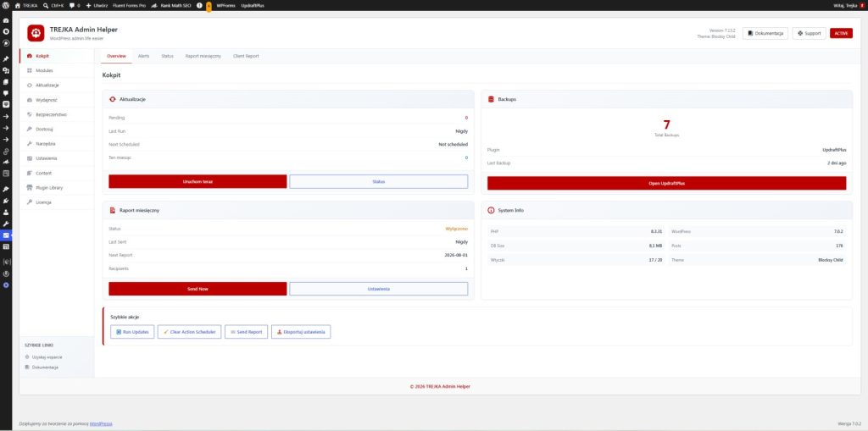Viewport: 868px width, 431px height.
Task: Open Rank Math SEO in admin bar
Action: 171,5
